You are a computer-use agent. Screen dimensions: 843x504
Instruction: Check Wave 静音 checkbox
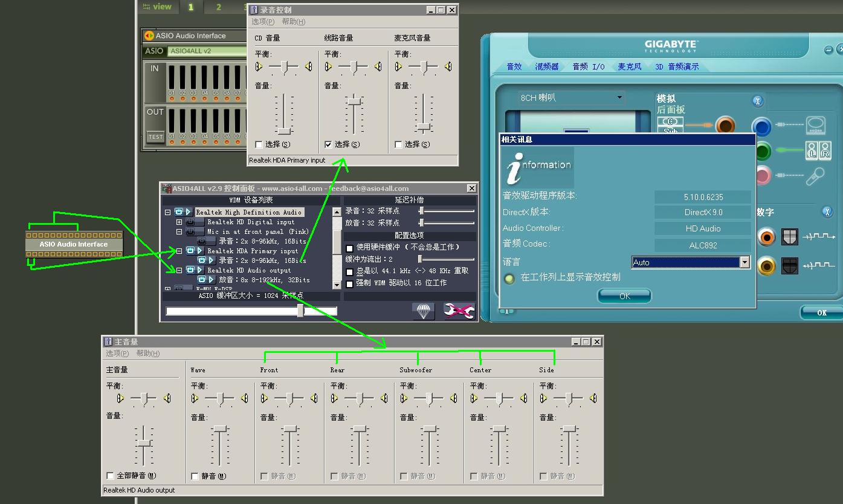[x=195, y=476]
